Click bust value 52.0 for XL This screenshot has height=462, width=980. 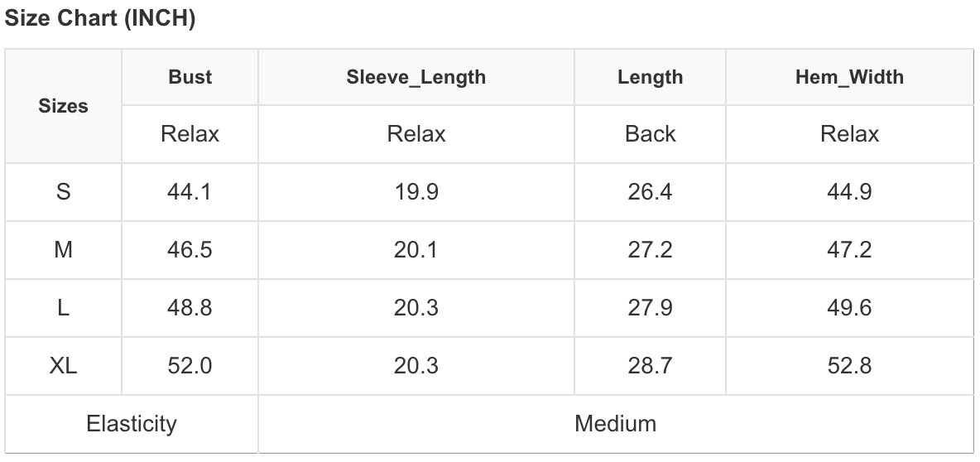point(190,366)
